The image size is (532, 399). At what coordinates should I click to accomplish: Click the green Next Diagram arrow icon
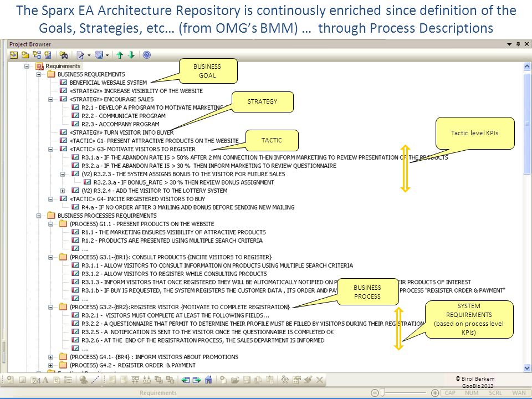[197, 380]
